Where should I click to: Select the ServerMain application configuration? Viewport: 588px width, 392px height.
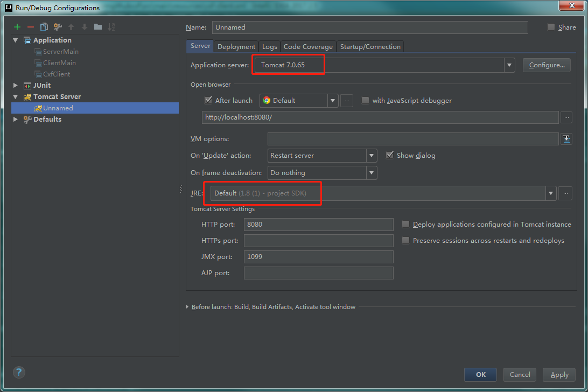61,51
